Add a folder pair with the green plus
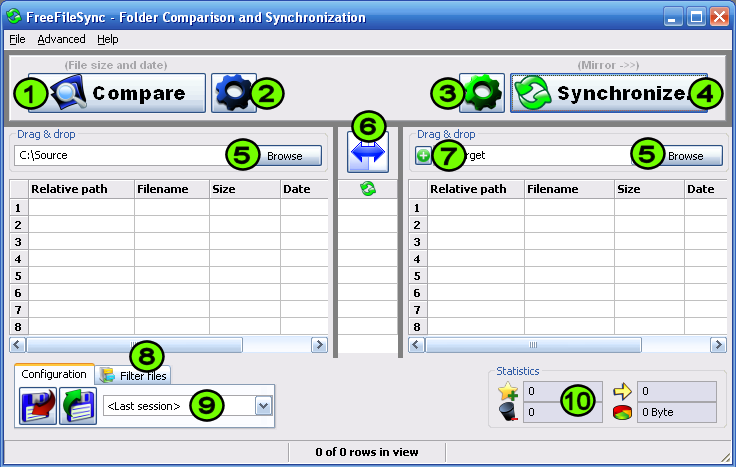The image size is (736, 467). tap(422, 156)
